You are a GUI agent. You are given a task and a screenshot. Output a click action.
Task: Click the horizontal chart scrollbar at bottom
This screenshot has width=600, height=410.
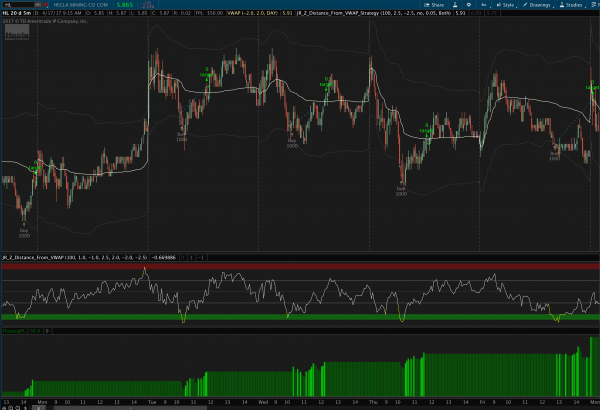click(130, 408)
